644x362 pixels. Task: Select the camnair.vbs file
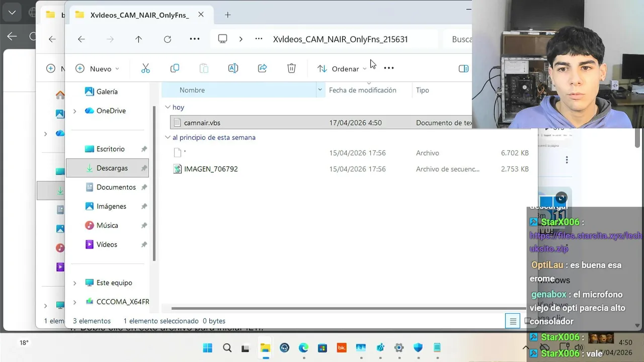pyautogui.click(x=322, y=123)
